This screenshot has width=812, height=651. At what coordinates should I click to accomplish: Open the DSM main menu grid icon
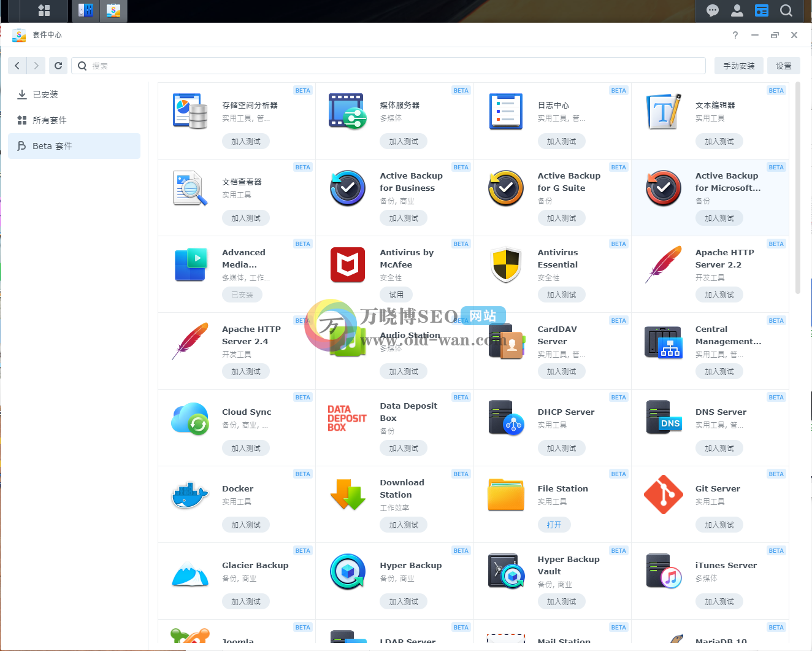(44, 10)
